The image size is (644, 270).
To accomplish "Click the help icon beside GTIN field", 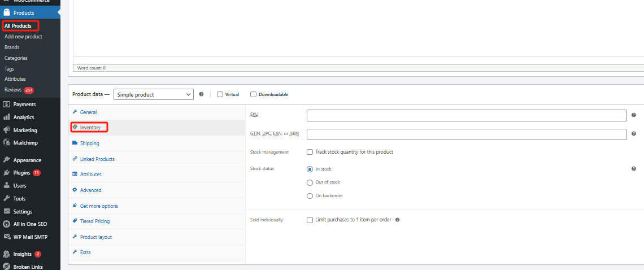I will click(634, 134).
